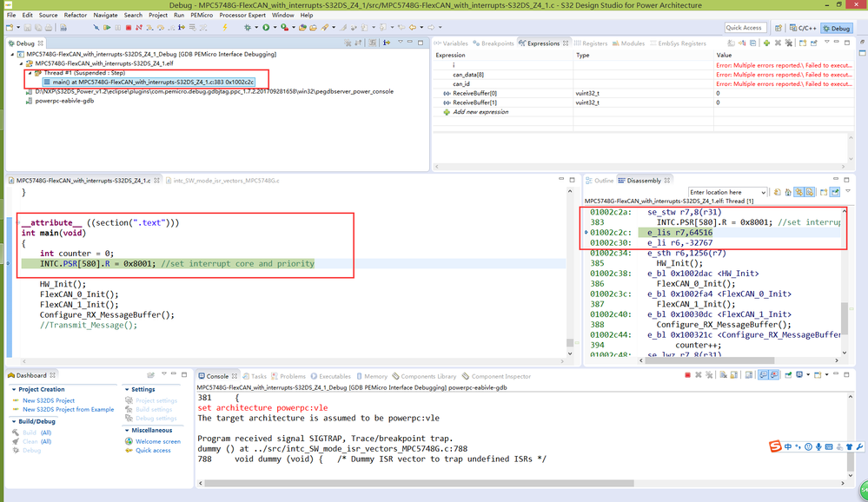Switch to the Tasks tab

point(255,376)
